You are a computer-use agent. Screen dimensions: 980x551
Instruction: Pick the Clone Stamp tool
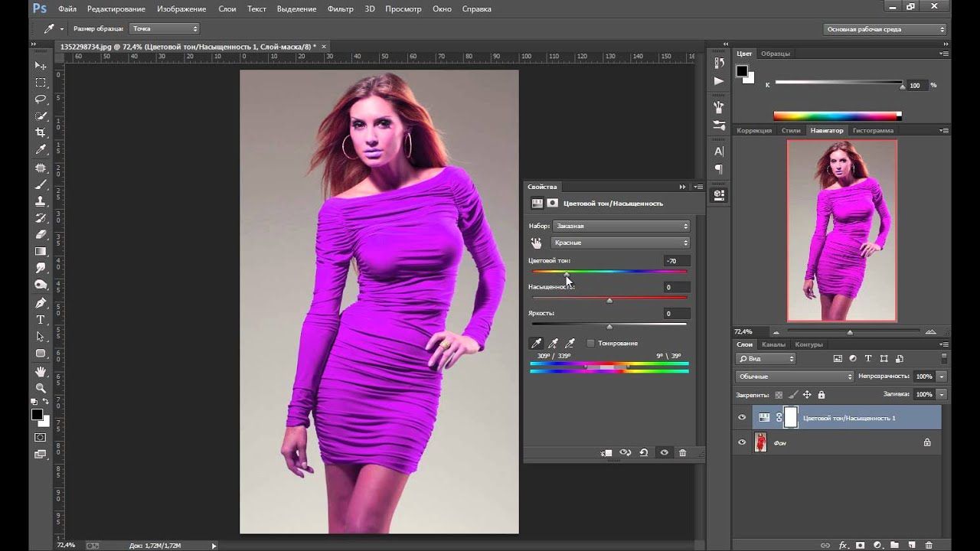pyautogui.click(x=41, y=201)
